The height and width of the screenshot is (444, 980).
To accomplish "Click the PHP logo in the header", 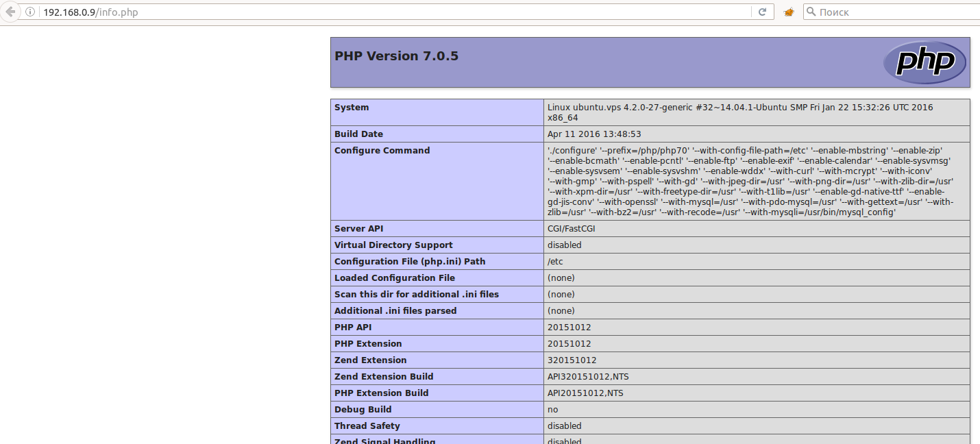I will point(924,62).
